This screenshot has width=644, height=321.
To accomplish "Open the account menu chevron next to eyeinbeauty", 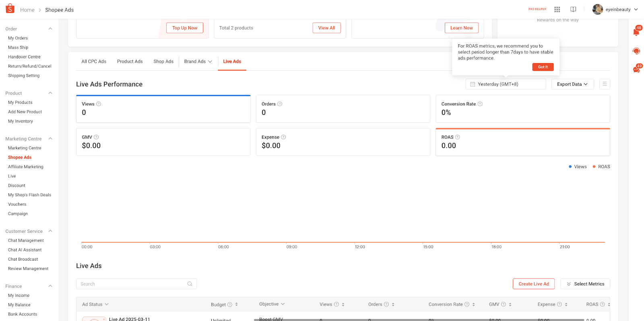I will [636, 9].
